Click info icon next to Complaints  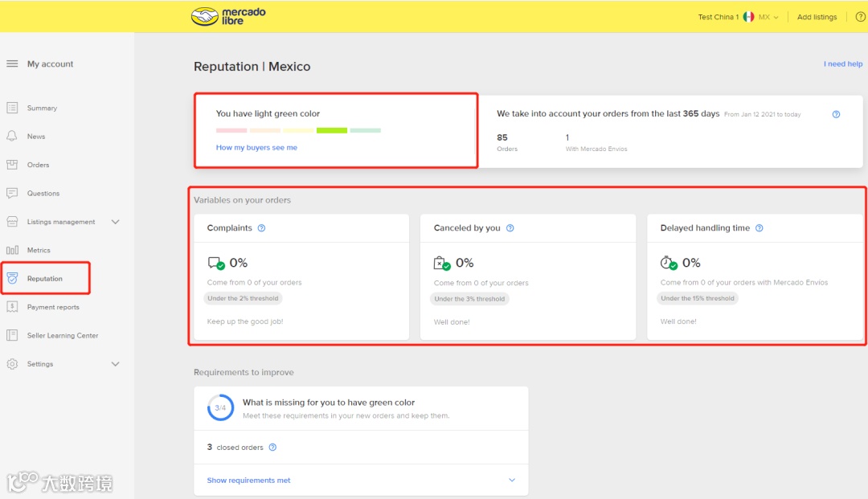tap(261, 228)
